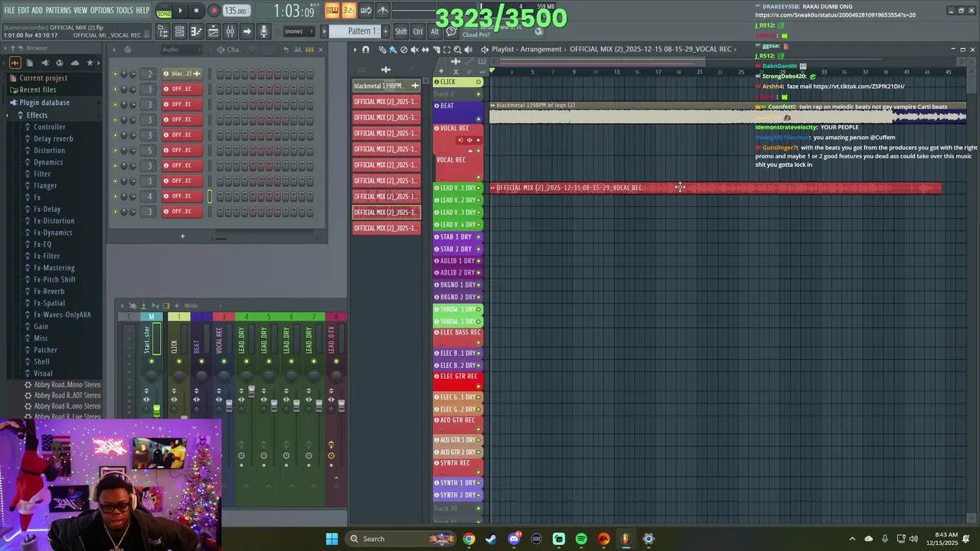Open the Audio channel filter dropdown
The width and height of the screenshot is (980, 551).
(x=181, y=50)
